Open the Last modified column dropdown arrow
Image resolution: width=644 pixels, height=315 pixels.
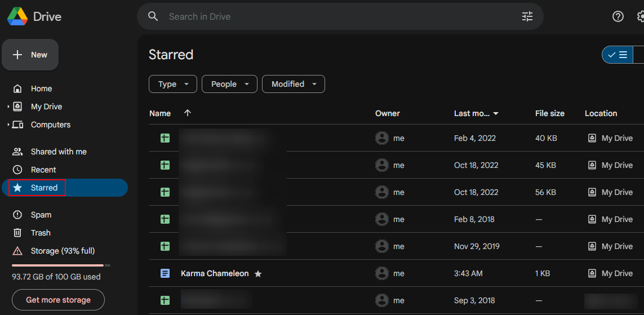(496, 114)
